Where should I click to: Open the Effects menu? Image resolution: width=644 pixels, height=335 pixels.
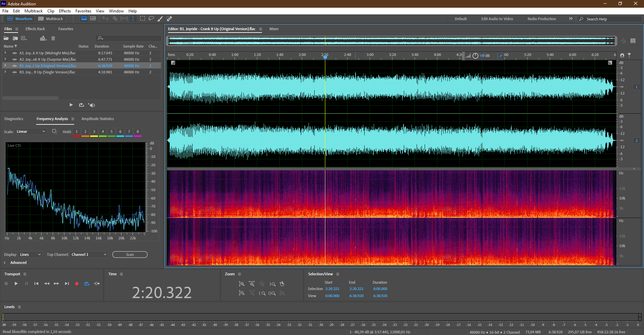pyautogui.click(x=65, y=11)
